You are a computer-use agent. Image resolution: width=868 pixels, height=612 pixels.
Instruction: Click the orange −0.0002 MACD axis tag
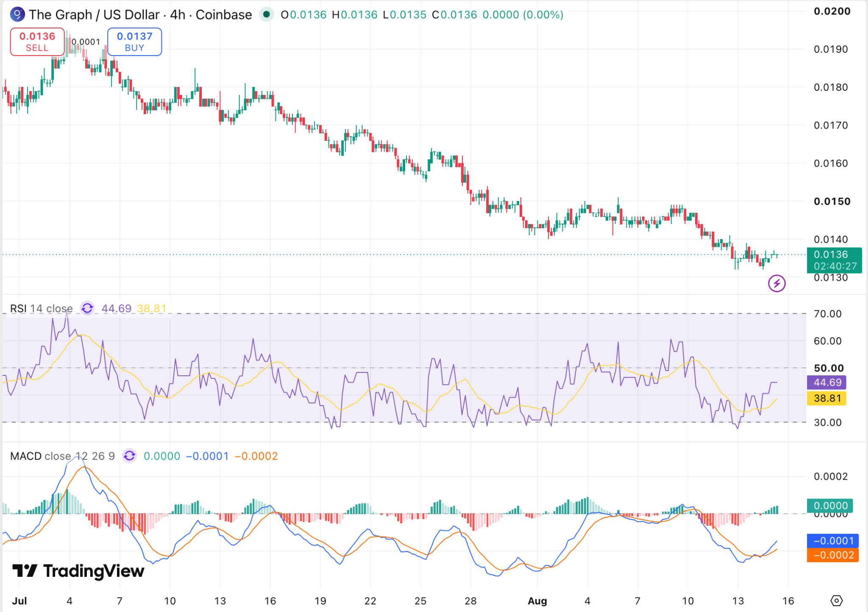click(x=833, y=555)
